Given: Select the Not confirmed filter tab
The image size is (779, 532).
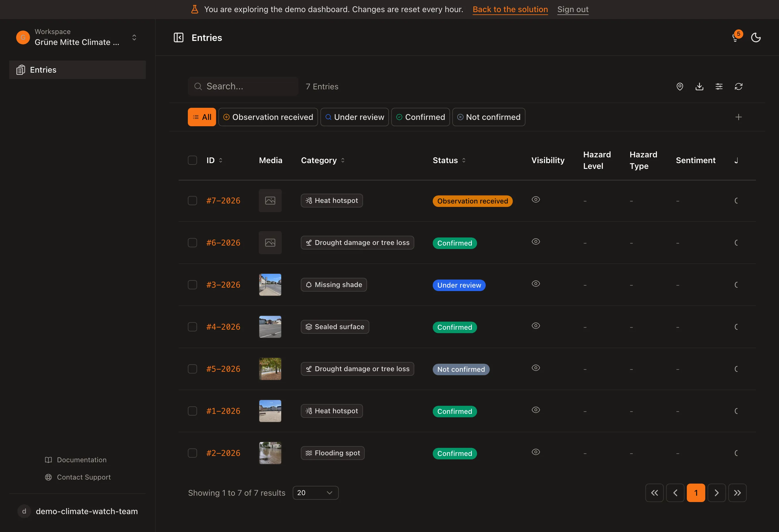Looking at the screenshot, I should click(x=489, y=117).
